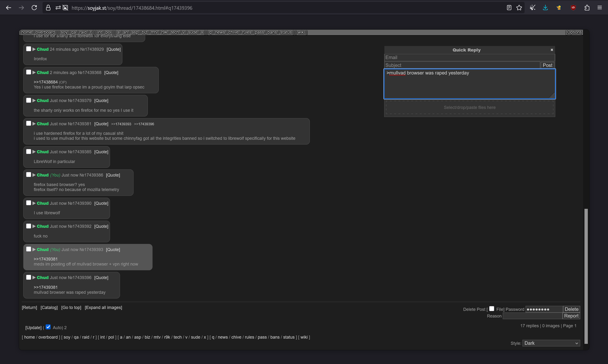Open home link in top board bar

tap(27, 32)
